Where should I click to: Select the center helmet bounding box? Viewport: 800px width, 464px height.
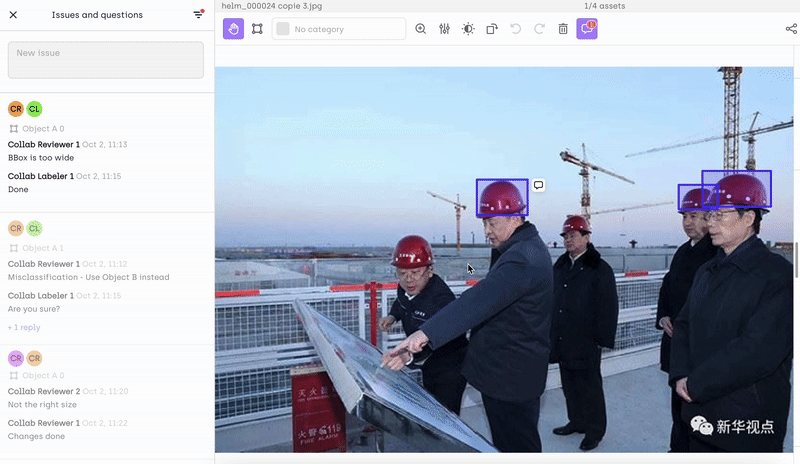502,198
